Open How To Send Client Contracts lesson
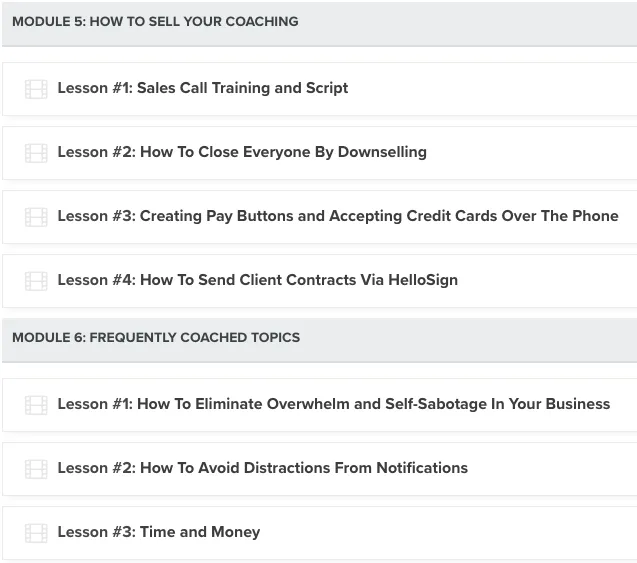Screen dimensions: 637x563 coord(257,280)
